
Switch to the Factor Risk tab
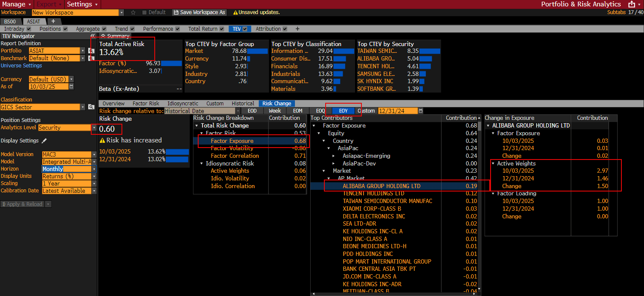pyautogui.click(x=146, y=104)
